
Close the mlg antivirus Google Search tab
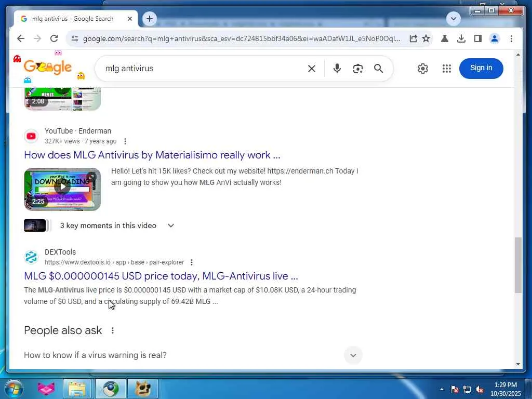[129, 19]
